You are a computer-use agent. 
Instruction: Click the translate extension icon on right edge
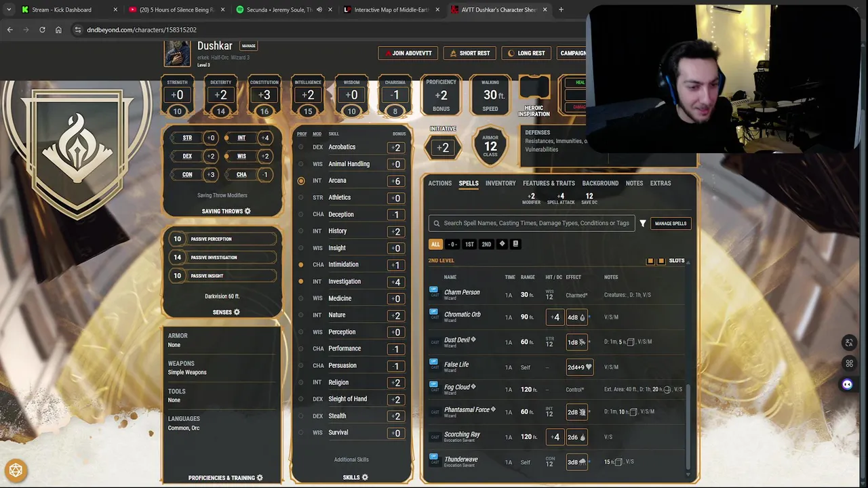[848, 342]
